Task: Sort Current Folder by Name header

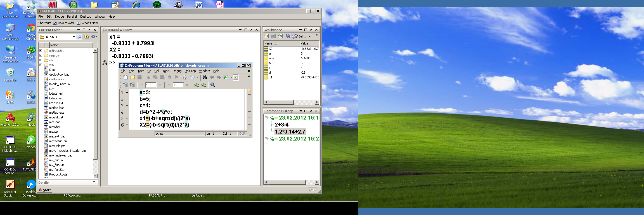Action: point(71,45)
